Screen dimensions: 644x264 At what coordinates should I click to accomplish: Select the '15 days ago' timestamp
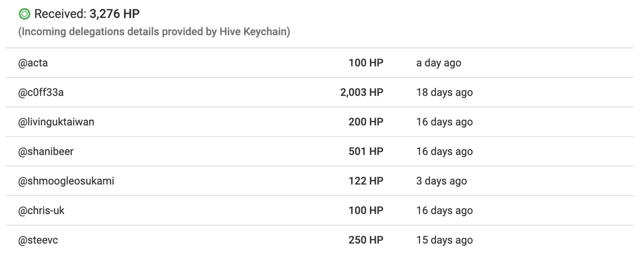[444, 240]
